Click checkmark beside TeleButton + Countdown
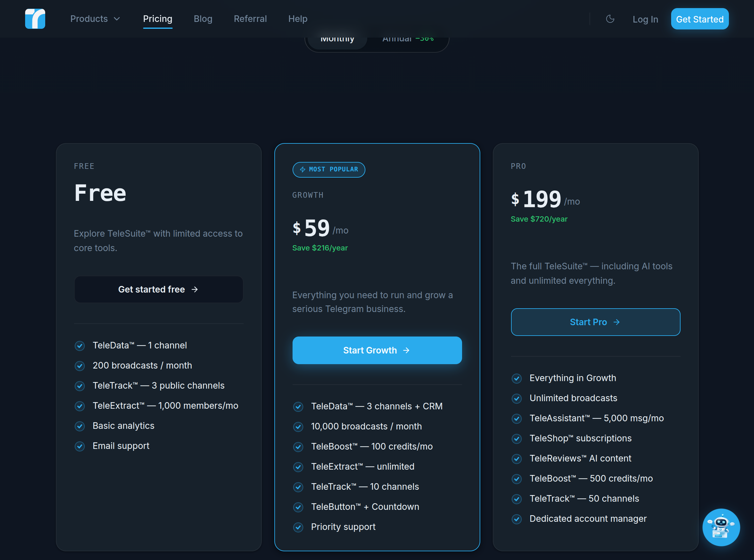Screen dimensions: 754x560 (298, 507)
